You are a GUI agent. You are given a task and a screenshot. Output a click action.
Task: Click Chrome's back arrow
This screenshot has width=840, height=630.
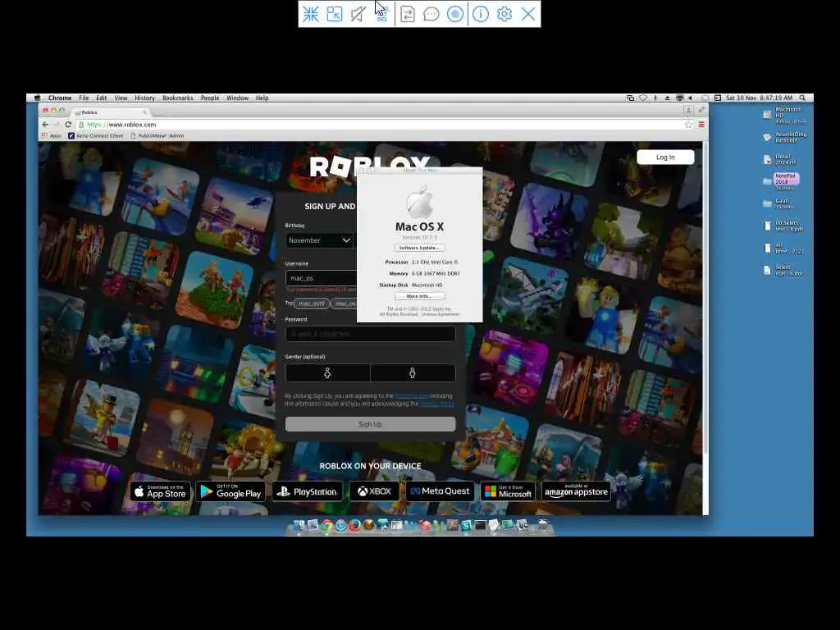click(x=45, y=125)
